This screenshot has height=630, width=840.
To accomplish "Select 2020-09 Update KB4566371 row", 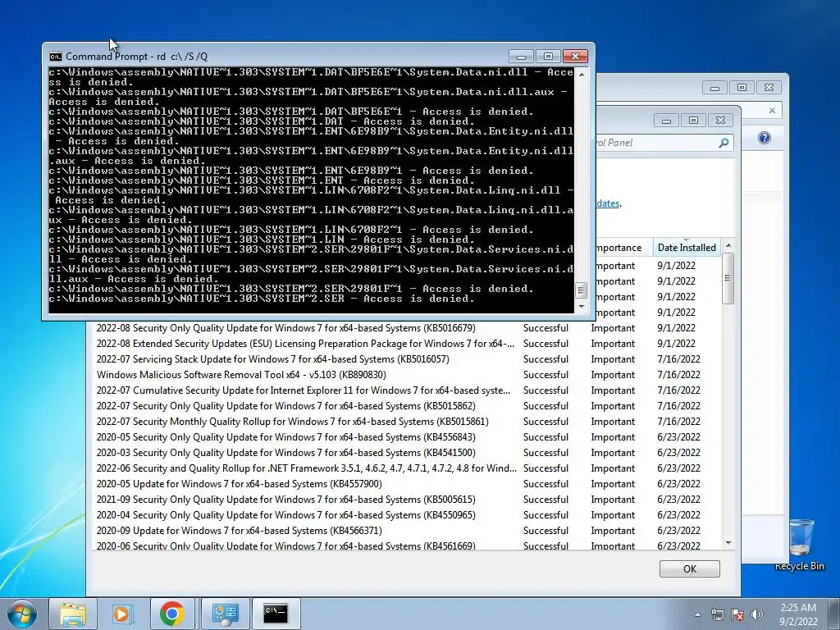I will click(405, 530).
